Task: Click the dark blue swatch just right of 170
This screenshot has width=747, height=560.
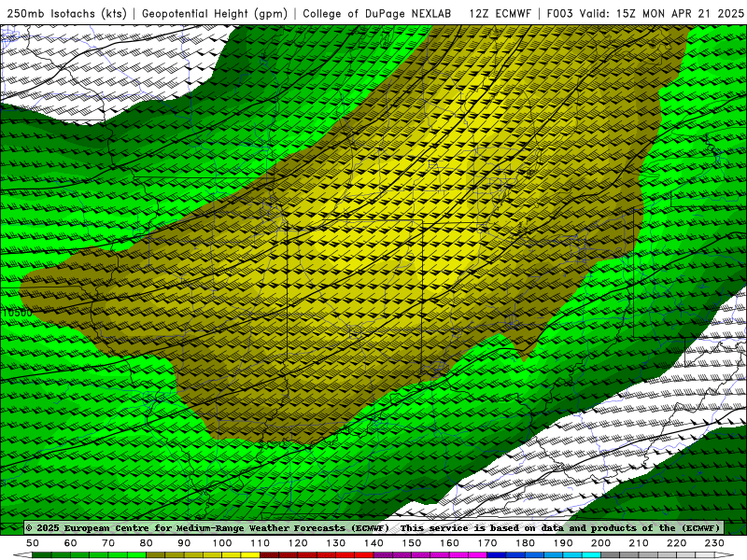Action: [497, 555]
